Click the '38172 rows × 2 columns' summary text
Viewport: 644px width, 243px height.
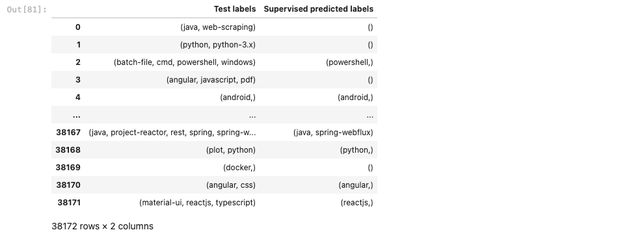pyautogui.click(x=102, y=226)
